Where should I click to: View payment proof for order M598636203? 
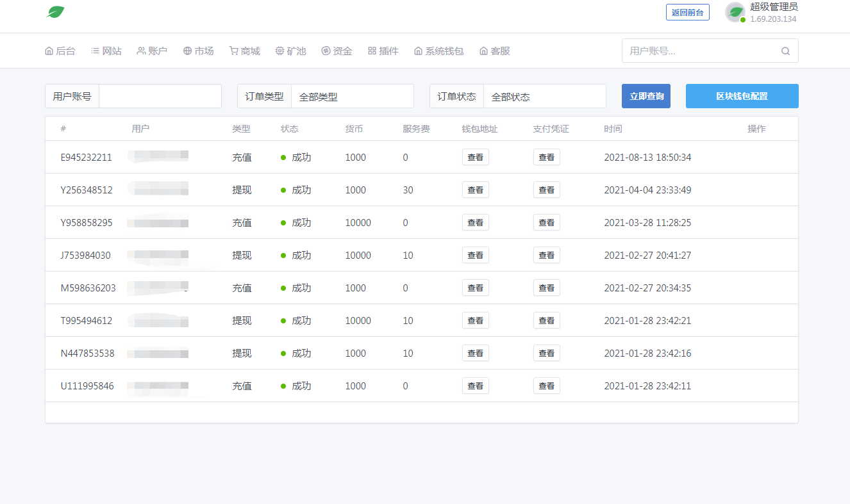(x=547, y=288)
